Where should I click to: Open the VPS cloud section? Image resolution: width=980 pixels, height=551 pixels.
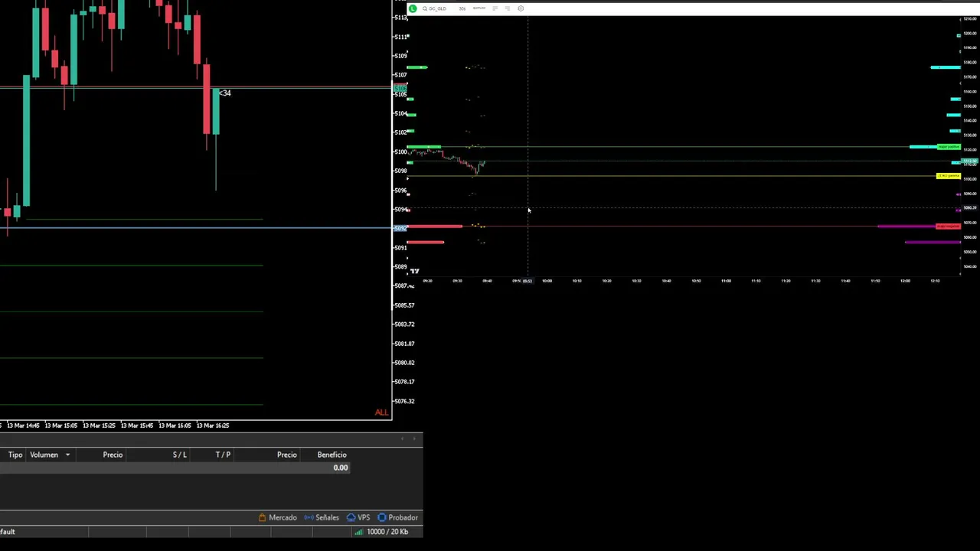[x=358, y=518]
